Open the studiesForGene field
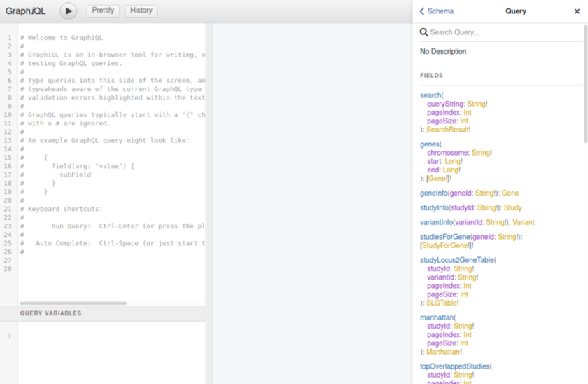Viewport: 588px width, 384px height. (x=445, y=237)
